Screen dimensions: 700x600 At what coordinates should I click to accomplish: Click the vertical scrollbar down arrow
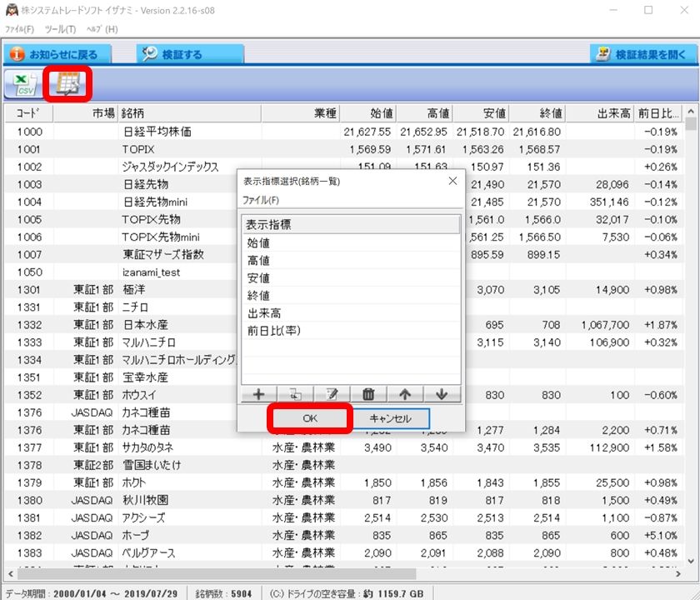coord(691,561)
